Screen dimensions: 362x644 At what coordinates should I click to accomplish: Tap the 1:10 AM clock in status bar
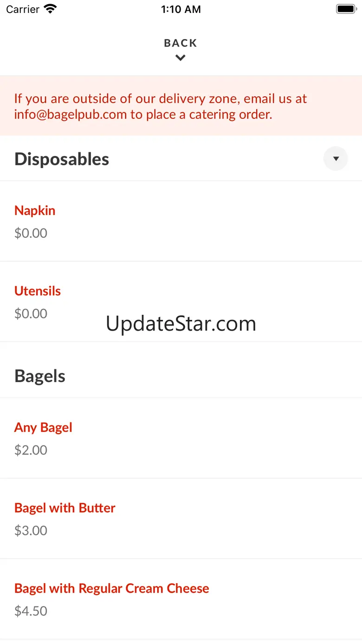tap(181, 9)
